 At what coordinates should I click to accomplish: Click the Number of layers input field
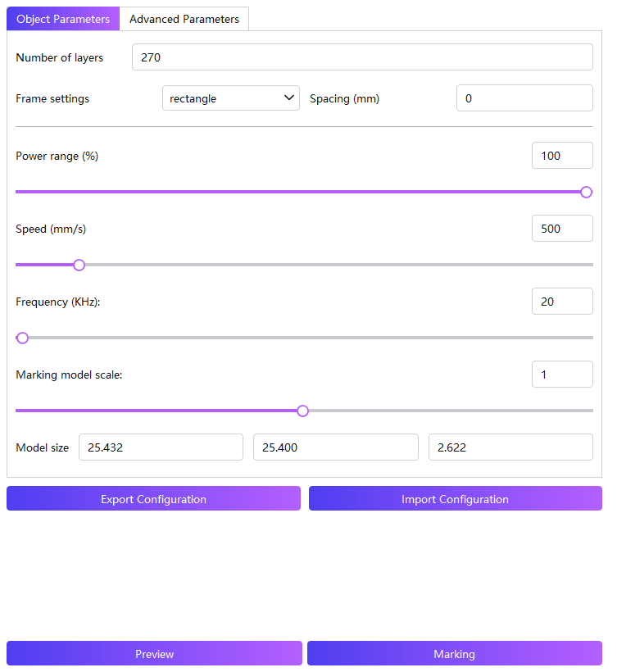tap(362, 57)
